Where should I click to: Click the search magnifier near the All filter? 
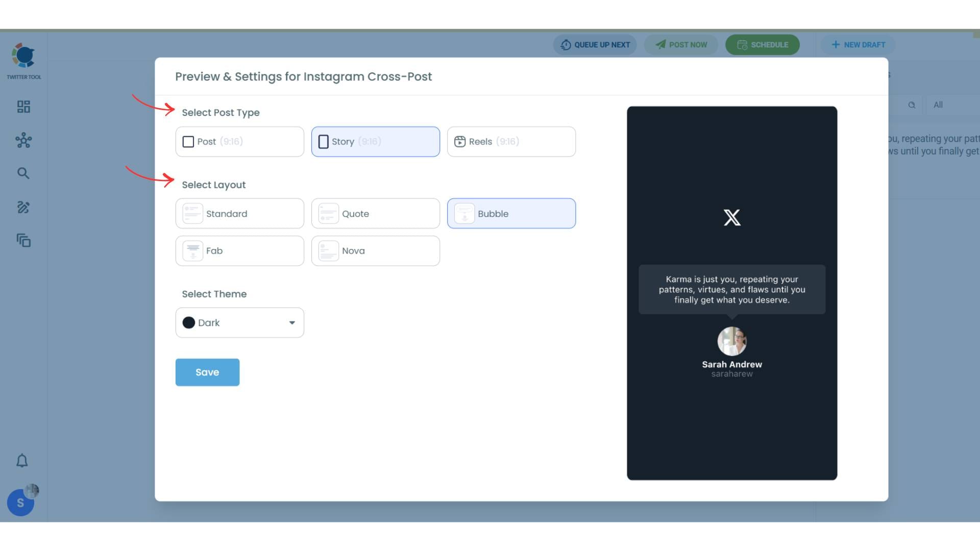(x=912, y=105)
